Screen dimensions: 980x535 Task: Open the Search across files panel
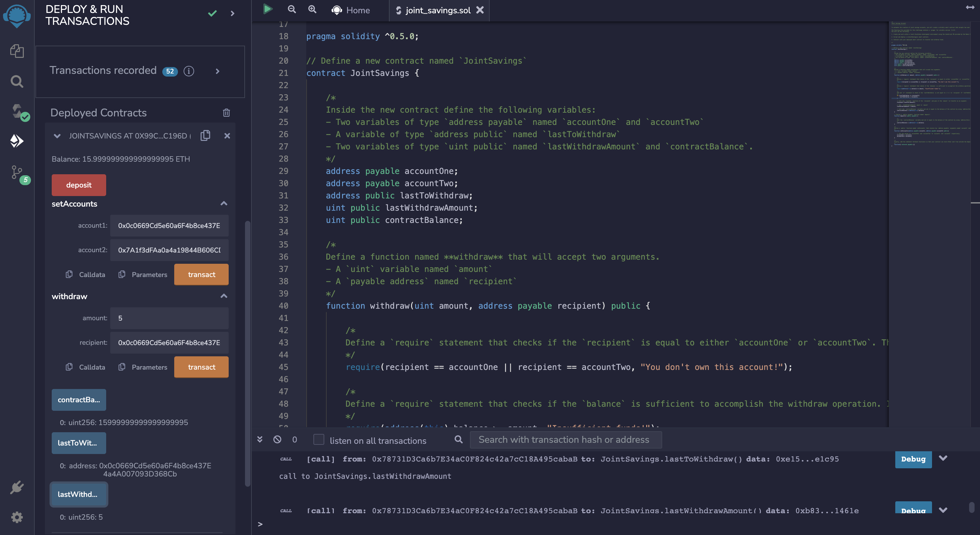point(17,81)
